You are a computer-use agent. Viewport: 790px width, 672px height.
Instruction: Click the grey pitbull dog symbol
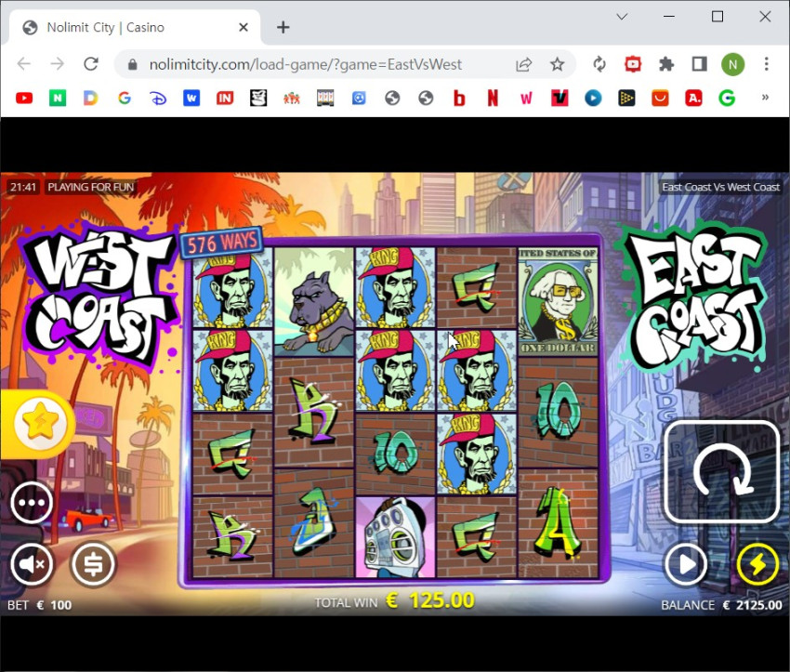coord(314,301)
